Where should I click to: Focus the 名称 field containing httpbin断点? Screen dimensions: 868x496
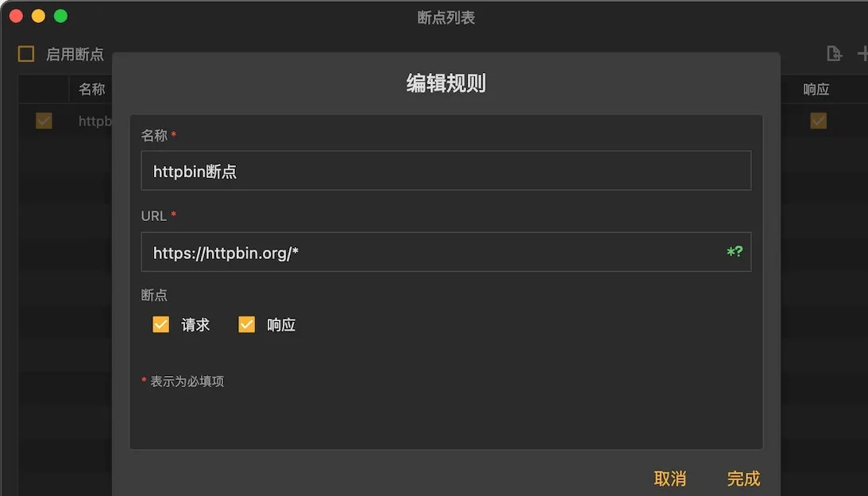click(446, 171)
